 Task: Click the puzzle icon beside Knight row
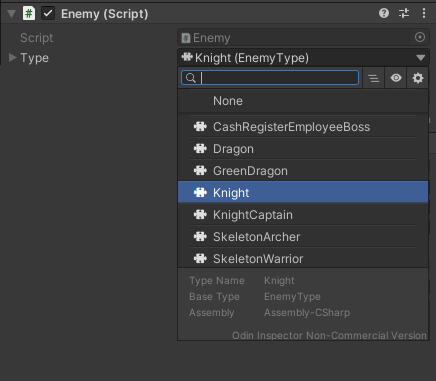(200, 192)
